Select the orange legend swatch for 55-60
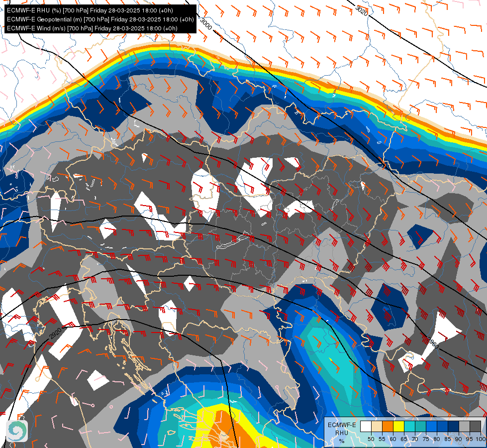487x448 pixels. coord(388,426)
